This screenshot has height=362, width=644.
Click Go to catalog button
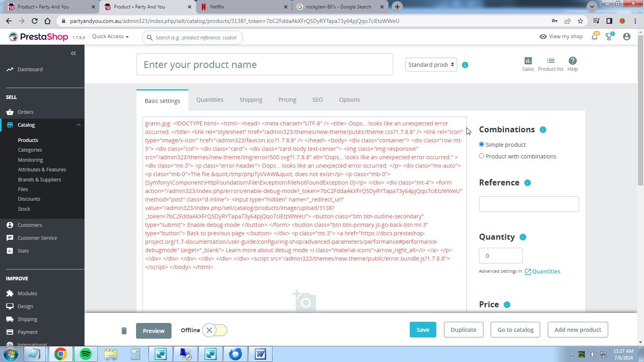tap(515, 329)
